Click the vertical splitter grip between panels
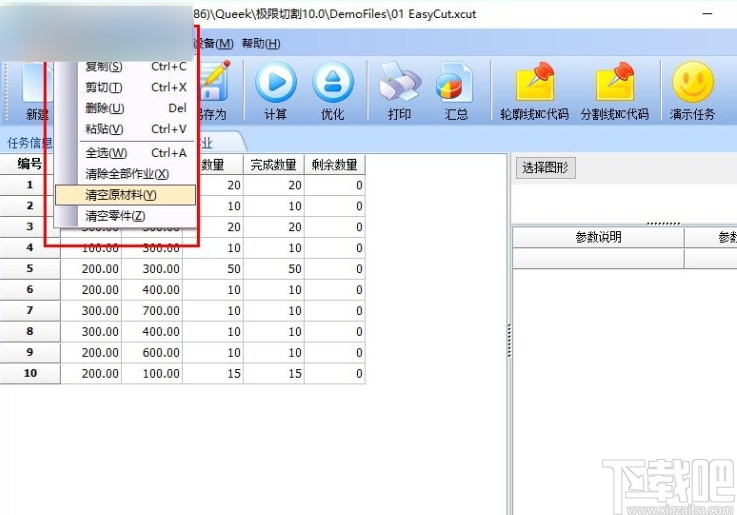Screen dimensions: 737x515 [510, 341]
